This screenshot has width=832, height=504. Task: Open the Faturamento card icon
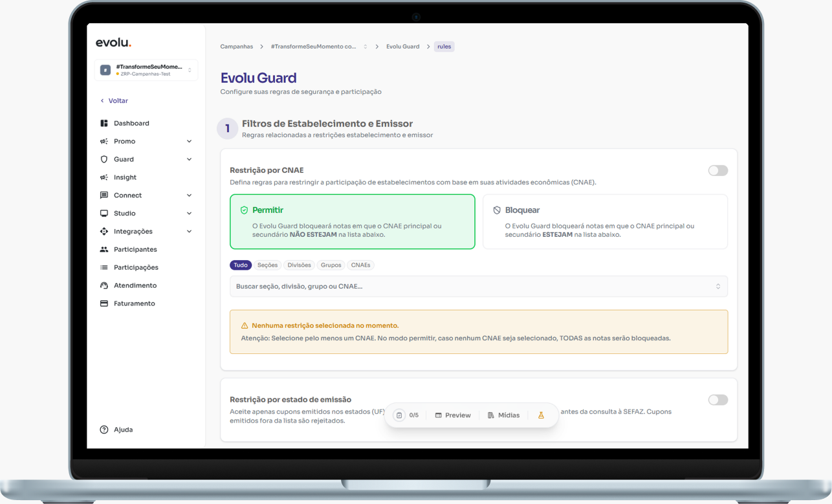[104, 303]
